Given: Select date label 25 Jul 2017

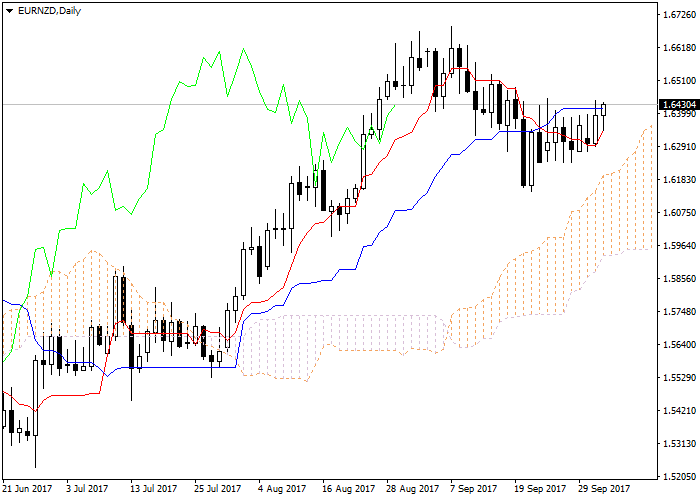Looking at the screenshot, I should point(218,489).
